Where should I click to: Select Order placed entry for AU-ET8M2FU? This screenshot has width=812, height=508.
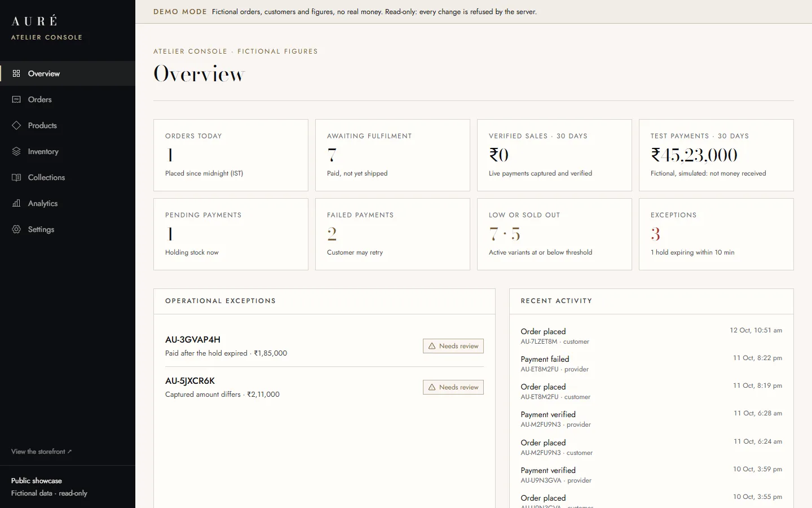pyautogui.click(x=651, y=391)
